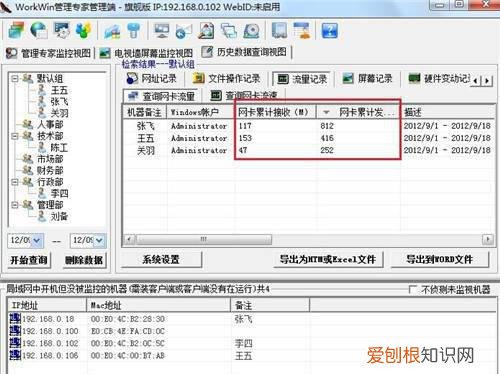Click the stacked windows toolbar icon
The width and height of the screenshot is (500, 374).
click(16, 30)
